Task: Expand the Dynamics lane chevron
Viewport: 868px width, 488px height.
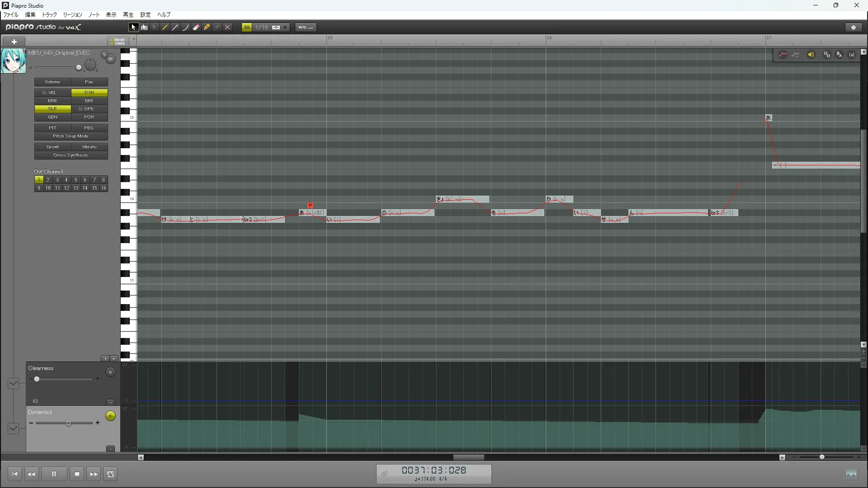Action: click(14, 428)
